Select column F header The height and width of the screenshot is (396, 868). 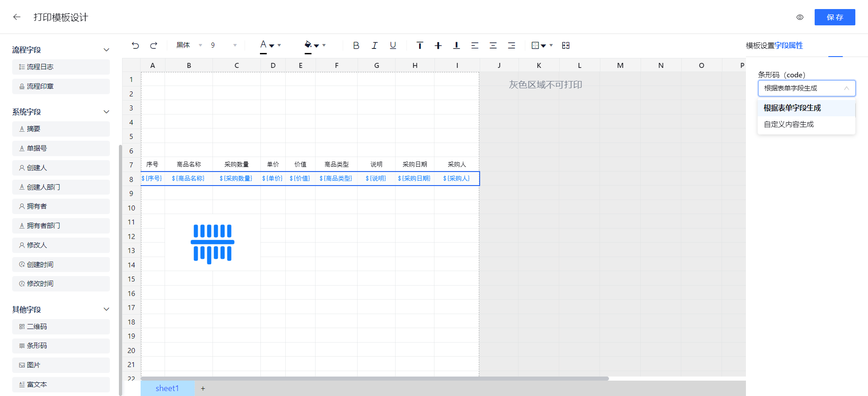point(336,66)
